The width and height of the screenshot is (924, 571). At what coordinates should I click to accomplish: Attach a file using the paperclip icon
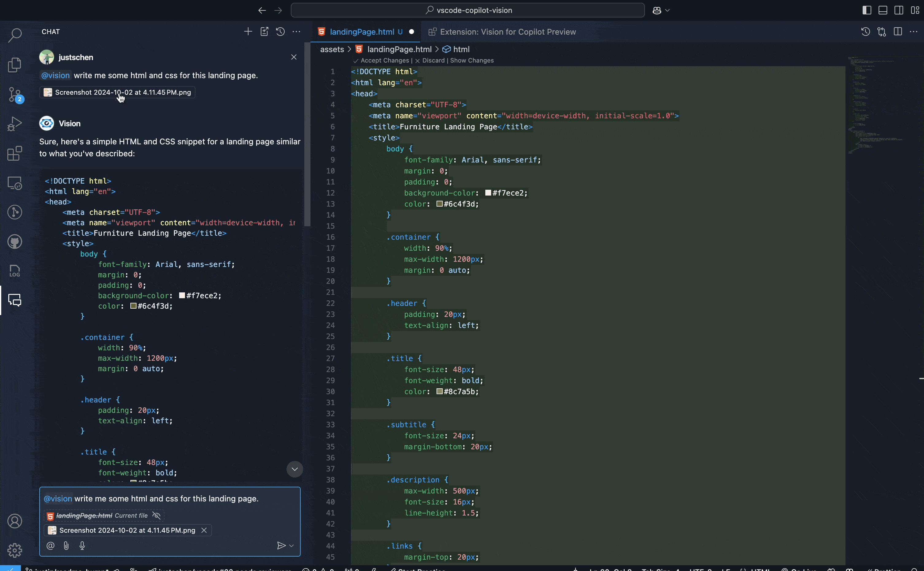[x=67, y=545]
